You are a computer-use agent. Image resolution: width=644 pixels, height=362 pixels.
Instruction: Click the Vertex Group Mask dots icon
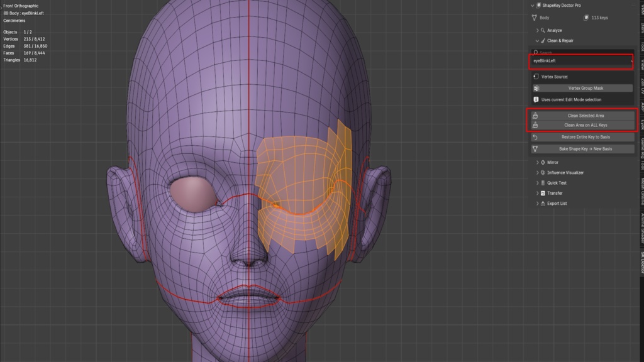536,88
